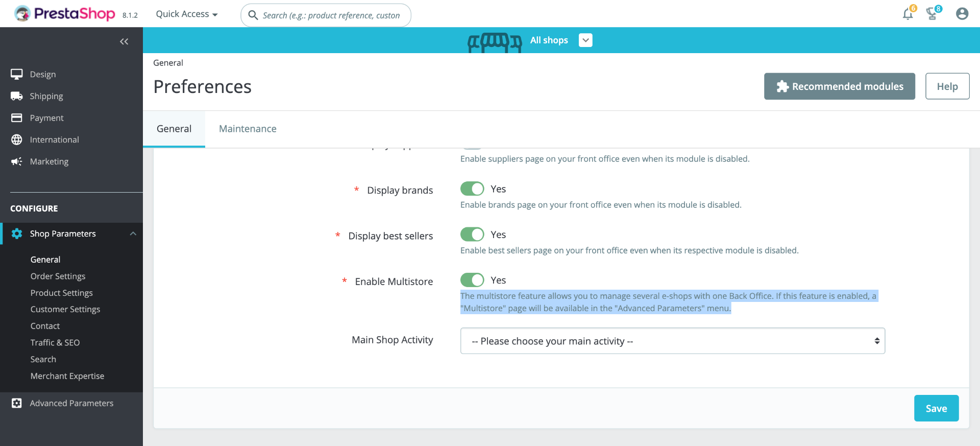Click the Marketing megaphone icon
Image resolution: width=980 pixels, height=446 pixels.
[x=17, y=161]
